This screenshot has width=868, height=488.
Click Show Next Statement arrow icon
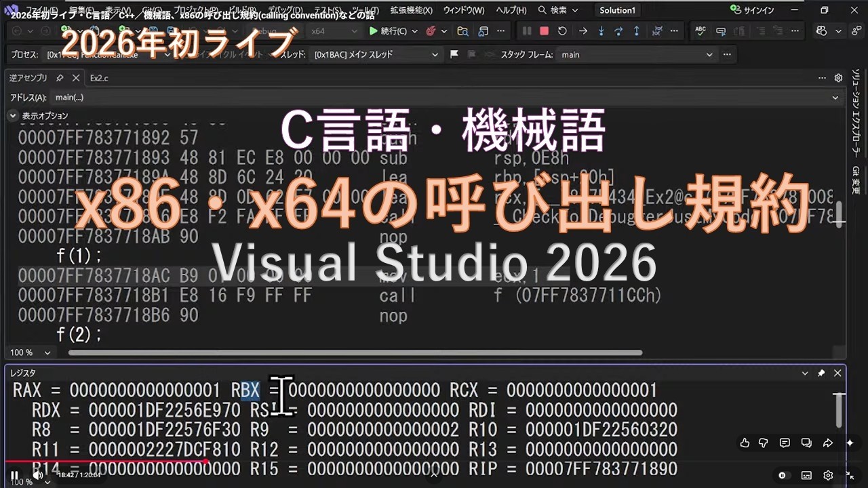[x=583, y=31]
